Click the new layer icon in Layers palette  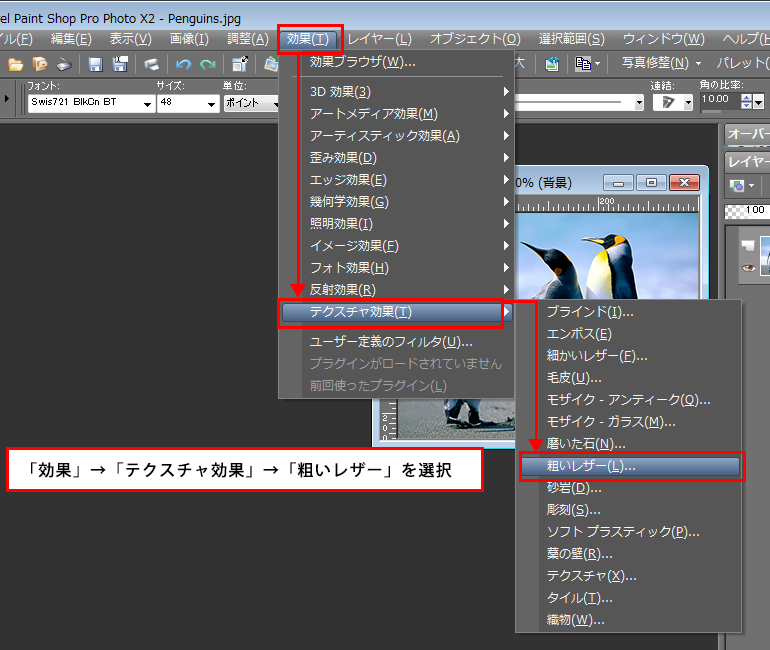point(736,186)
